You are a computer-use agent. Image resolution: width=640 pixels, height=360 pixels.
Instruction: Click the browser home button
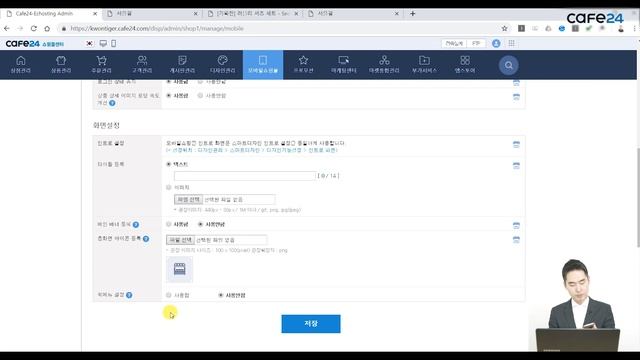click(x=47, y=29)
